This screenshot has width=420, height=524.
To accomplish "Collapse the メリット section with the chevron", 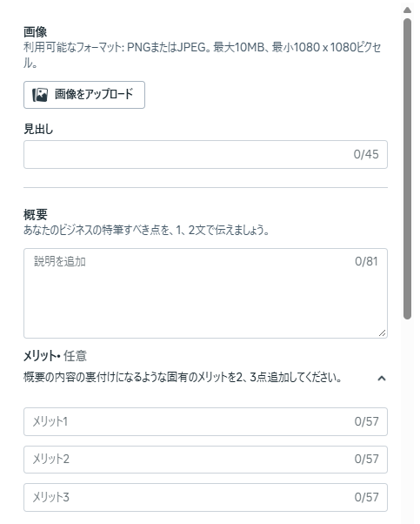I will 382,378.
